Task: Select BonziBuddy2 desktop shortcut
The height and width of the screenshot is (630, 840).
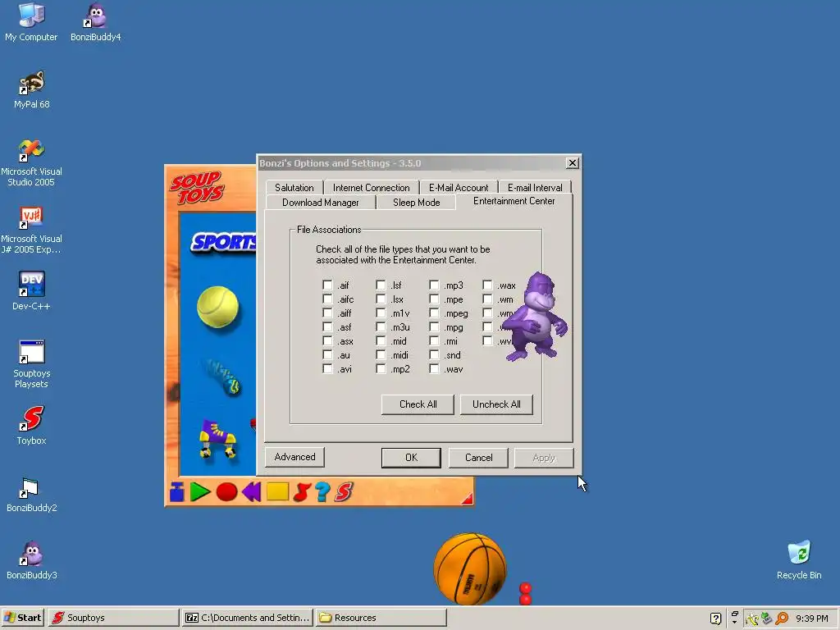Action: click(x=32, y=495)
